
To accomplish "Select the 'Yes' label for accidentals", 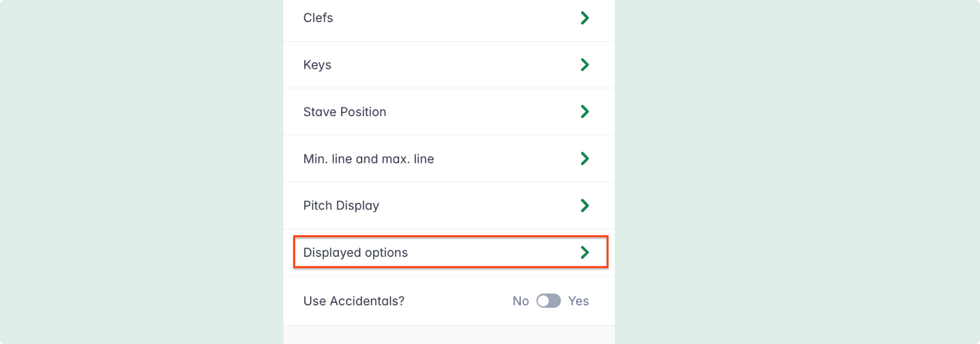I will 579,301.
